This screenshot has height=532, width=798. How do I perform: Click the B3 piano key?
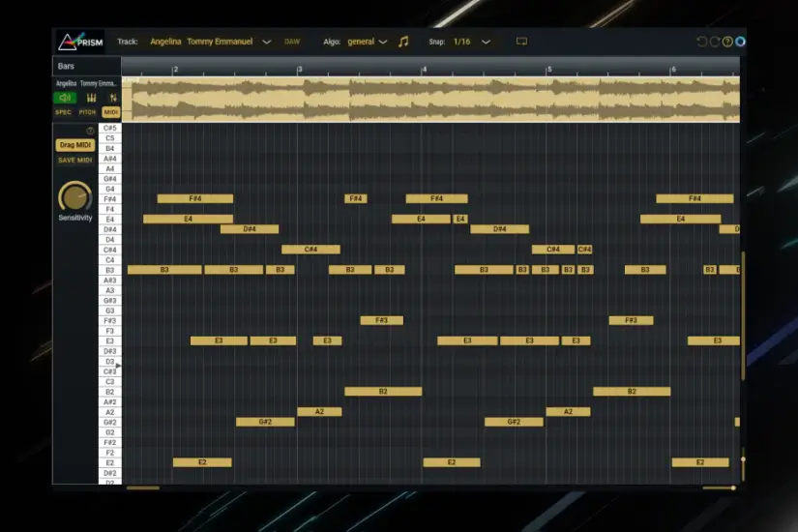110,270
